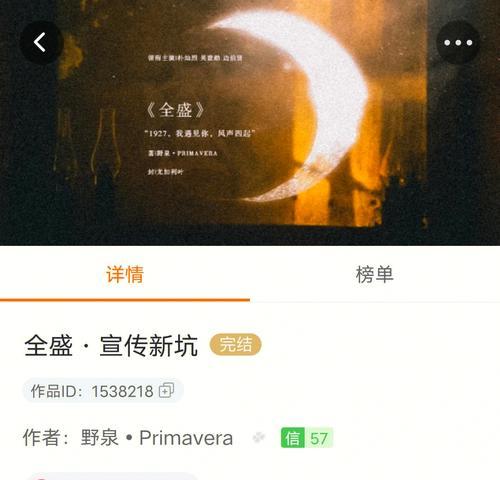Tap the PRIMAVERA credit line on cover
The width and height of the screenshot is (500, 480).
pyautogui.click(x=183, y=153)
